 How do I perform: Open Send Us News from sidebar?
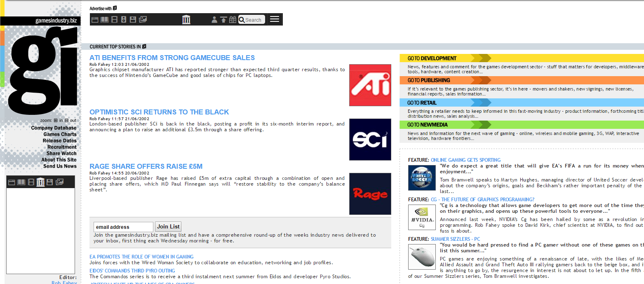(x=60, y=166)
